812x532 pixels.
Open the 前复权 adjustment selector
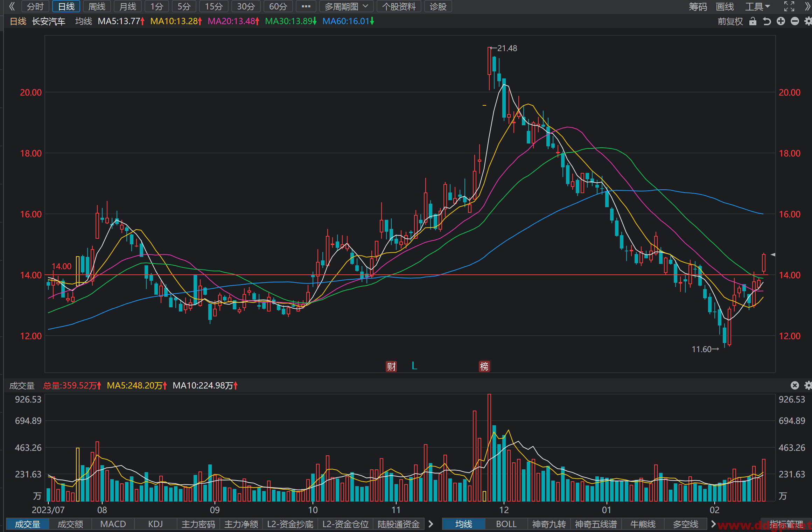click(x=730, y=21)
